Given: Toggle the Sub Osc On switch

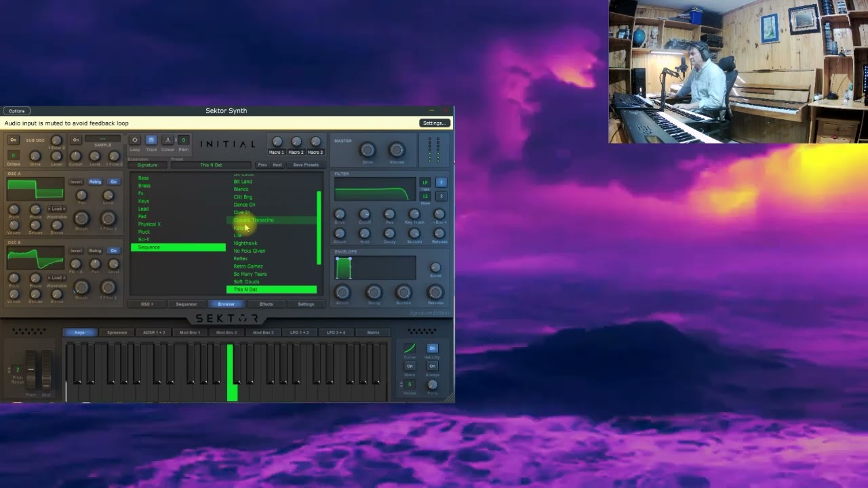Looking at the screenshot, I should pos(13,140).
